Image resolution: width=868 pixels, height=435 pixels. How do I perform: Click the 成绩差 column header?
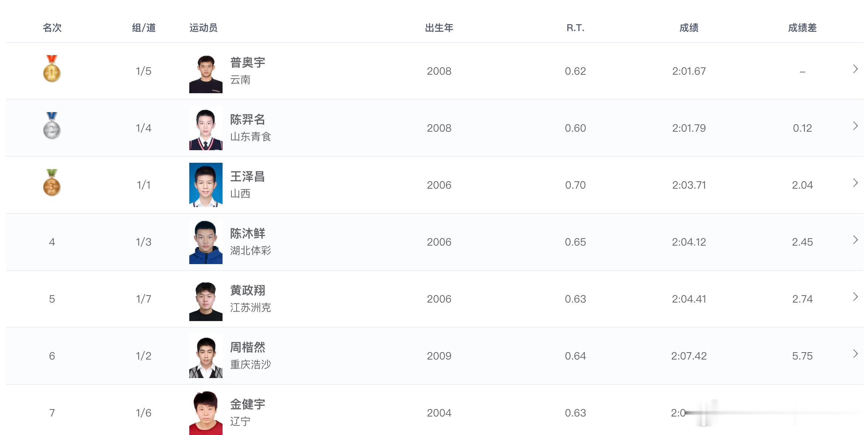tap(802, 28)
